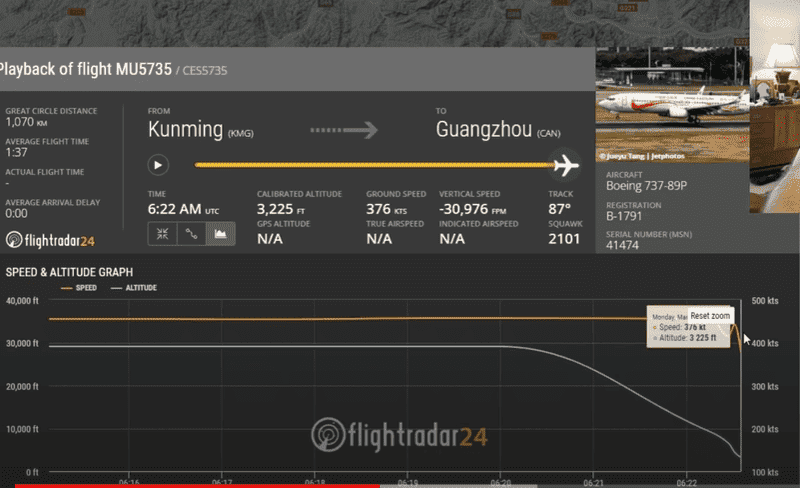Click the red video progress bar at the bottom
The width and height of the screenshot is (800, 488).
pos(197,486)
